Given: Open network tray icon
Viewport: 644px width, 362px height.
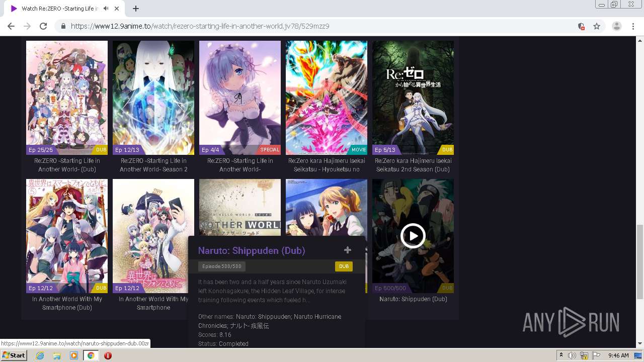Looking at the screenshot, I should click(x=584, y=355).
